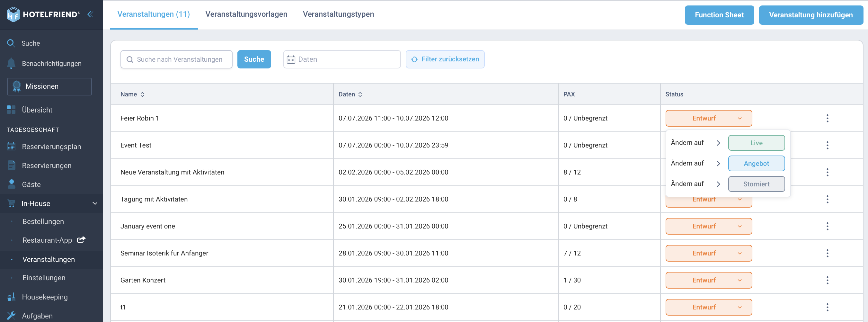The image size is (868, 322).
Task: Open Einstellungen under In-House
Action: [x=44, y=278]
